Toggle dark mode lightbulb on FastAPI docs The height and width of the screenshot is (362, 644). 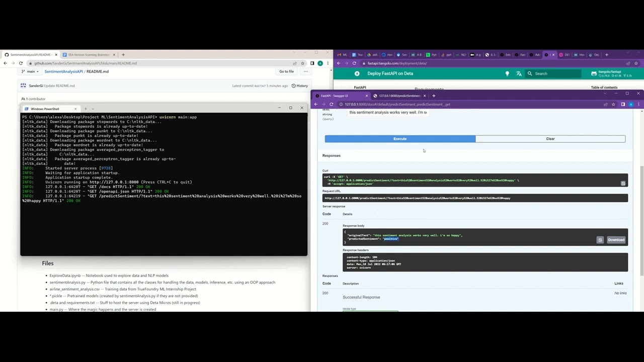pyautogui.click(x=507, y=73)
